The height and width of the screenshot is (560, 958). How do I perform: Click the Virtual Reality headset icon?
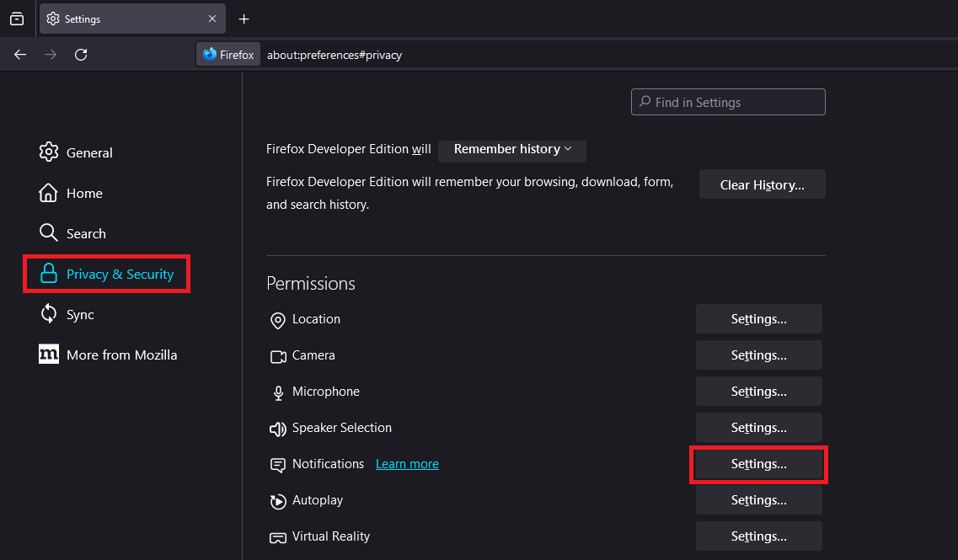tap(278, 537)
